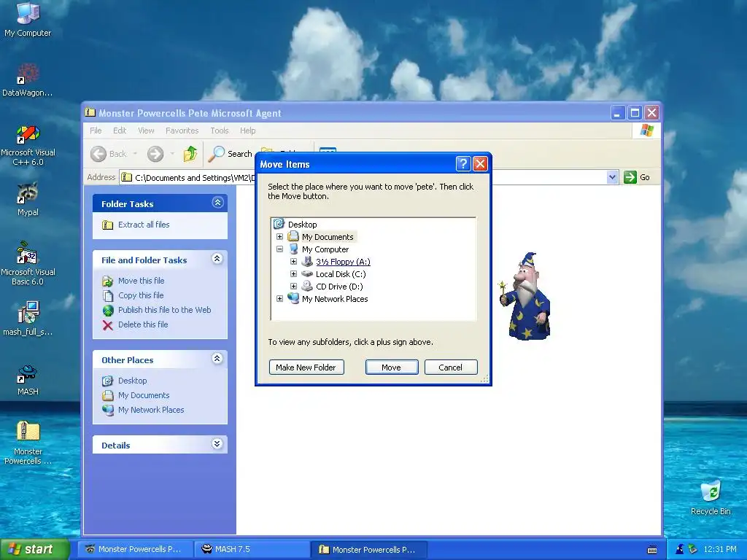Switch to first Monster Powercells taskbar button

[135, 549]
